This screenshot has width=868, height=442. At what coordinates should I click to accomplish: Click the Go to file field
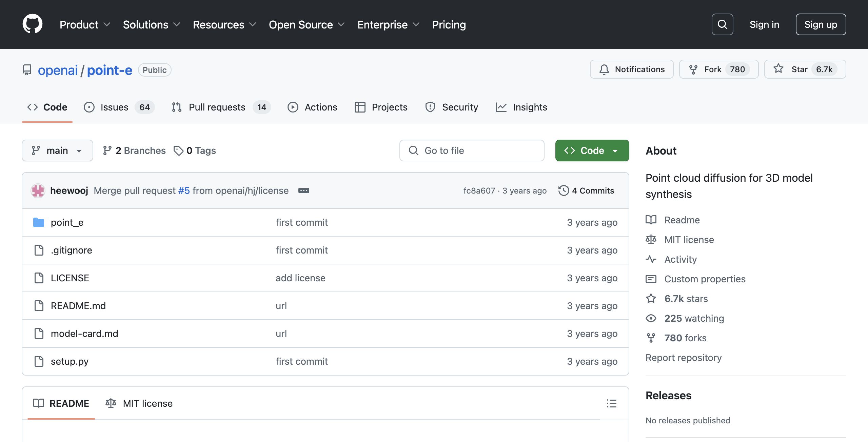pos(472,150)
